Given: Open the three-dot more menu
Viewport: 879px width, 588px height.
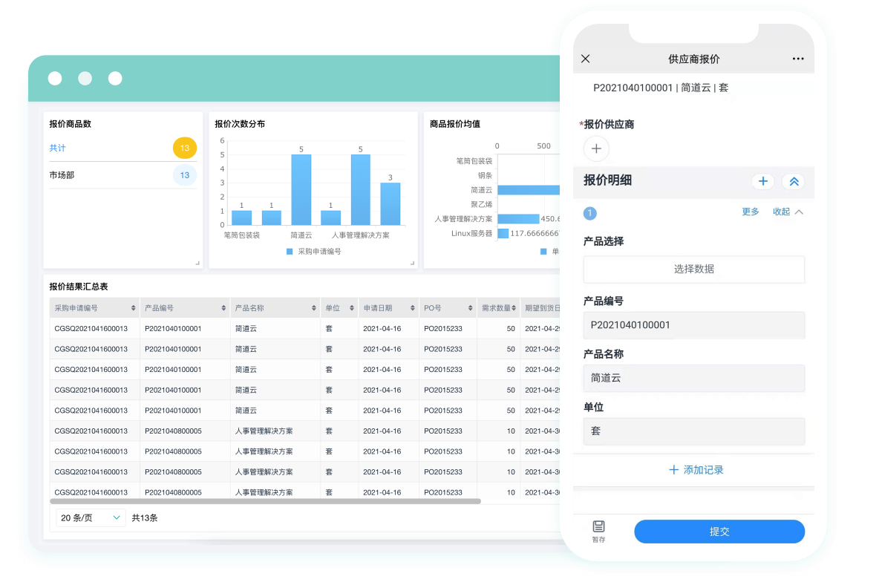Looking at the screenshot, I should [798, 59].
